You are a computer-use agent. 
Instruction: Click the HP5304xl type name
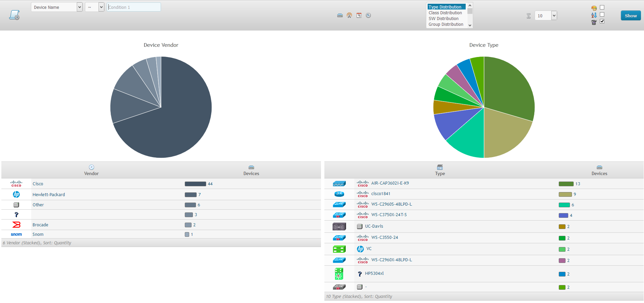(374, 273)
